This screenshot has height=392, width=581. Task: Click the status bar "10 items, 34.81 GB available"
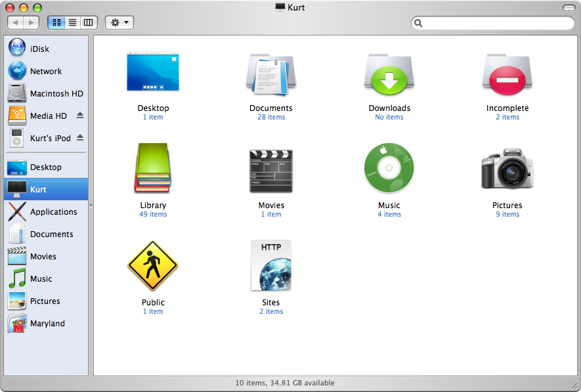pos(285,383)
